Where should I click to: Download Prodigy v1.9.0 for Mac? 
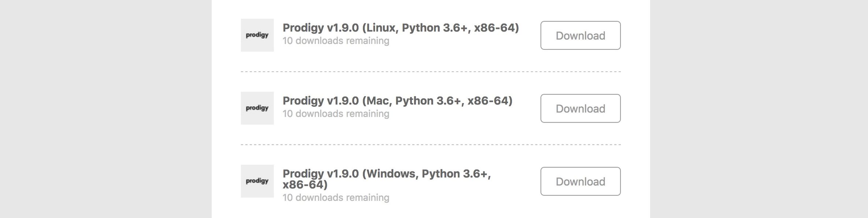click(x=580, y=109)
